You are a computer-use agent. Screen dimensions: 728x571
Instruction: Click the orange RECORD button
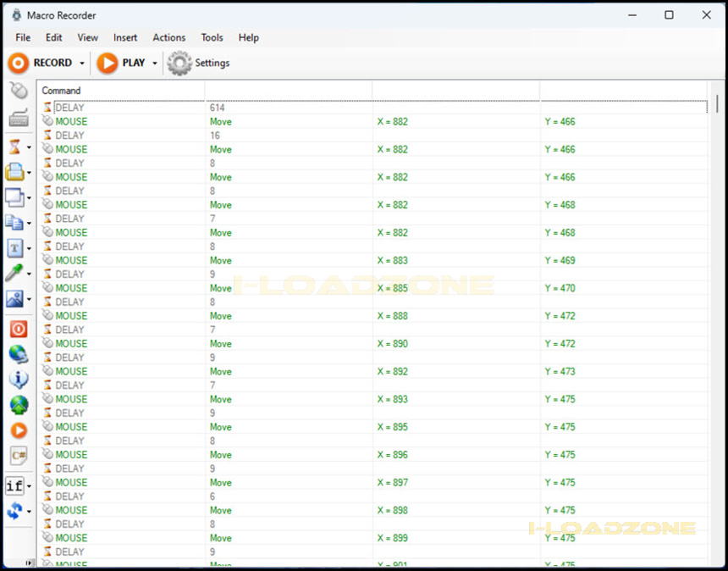[x=40, y=63]
